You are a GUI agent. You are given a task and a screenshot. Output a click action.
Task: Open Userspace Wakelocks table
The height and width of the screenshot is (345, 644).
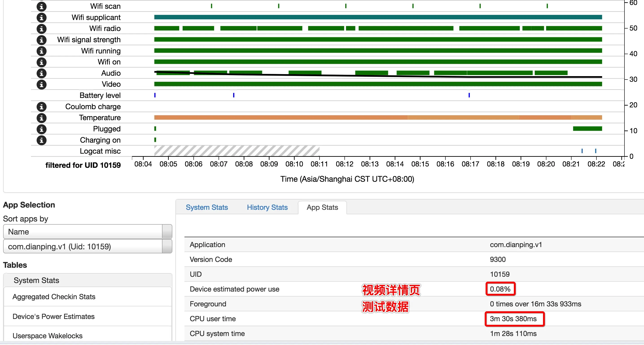pos(48,336)
